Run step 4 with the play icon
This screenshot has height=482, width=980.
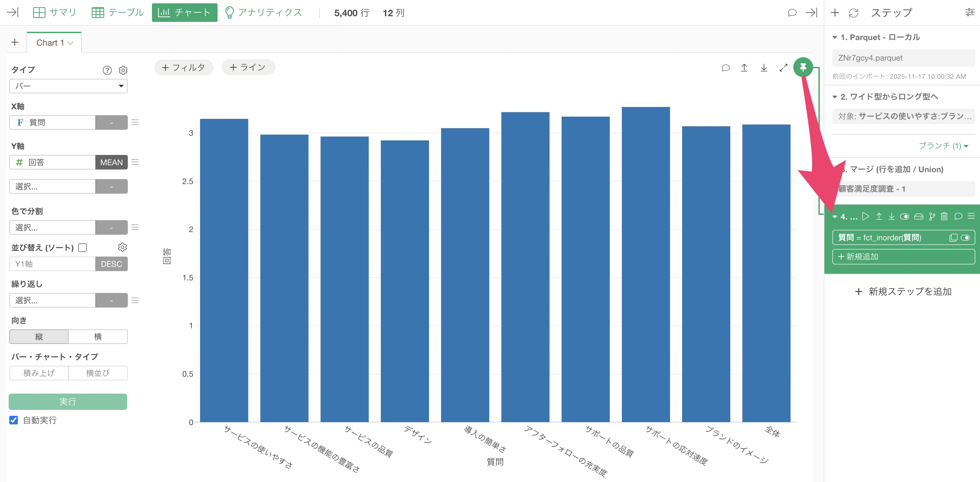(x=865, y=217)
